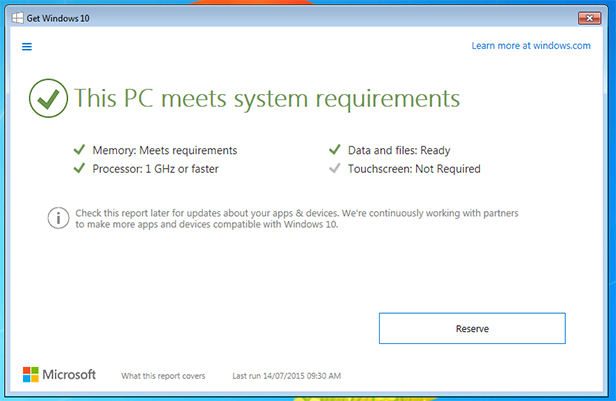The width and height of the screenshot is (616, 401).
Task: Click checkmark beside Processor: 1 GHz or faster
Action: pyautogui.click(x=79, y=168)
